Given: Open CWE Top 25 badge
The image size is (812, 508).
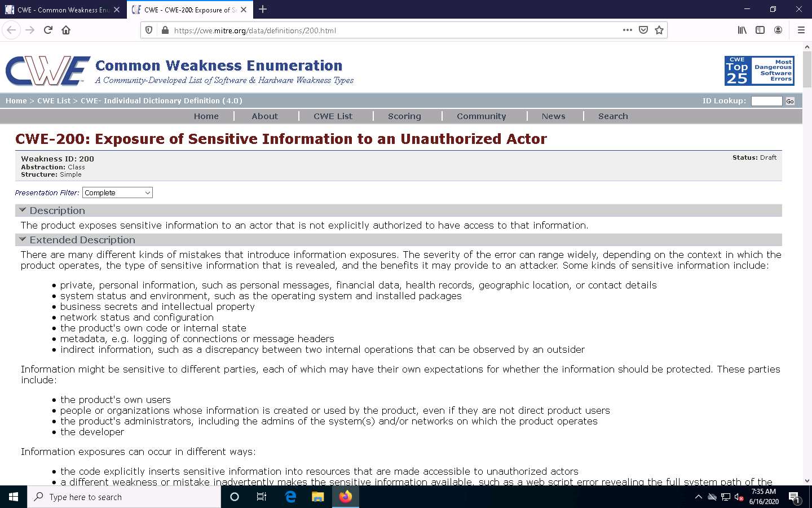Looking at the screenshot, I should [759, 71].
